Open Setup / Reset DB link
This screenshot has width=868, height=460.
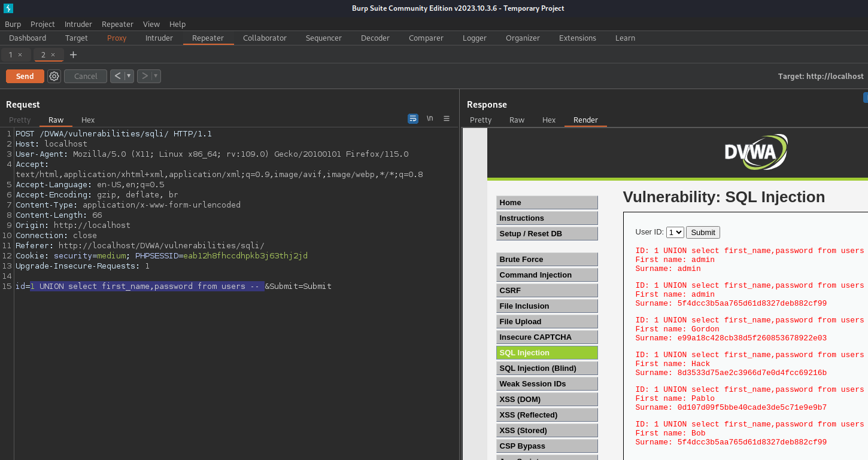pyautogui.click(x=547, y=233)
